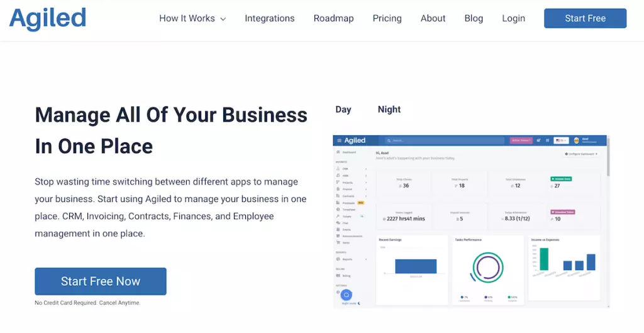Expand the How It Works dropdown chevron
This screenshot has height=333, width=644.
pyautogui.click(x=223, y=19)
